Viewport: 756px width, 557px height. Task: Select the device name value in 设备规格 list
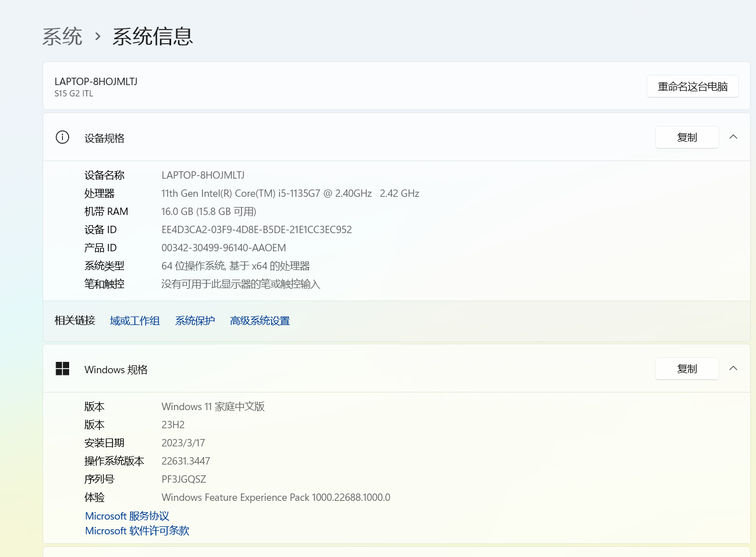[203, 175]
